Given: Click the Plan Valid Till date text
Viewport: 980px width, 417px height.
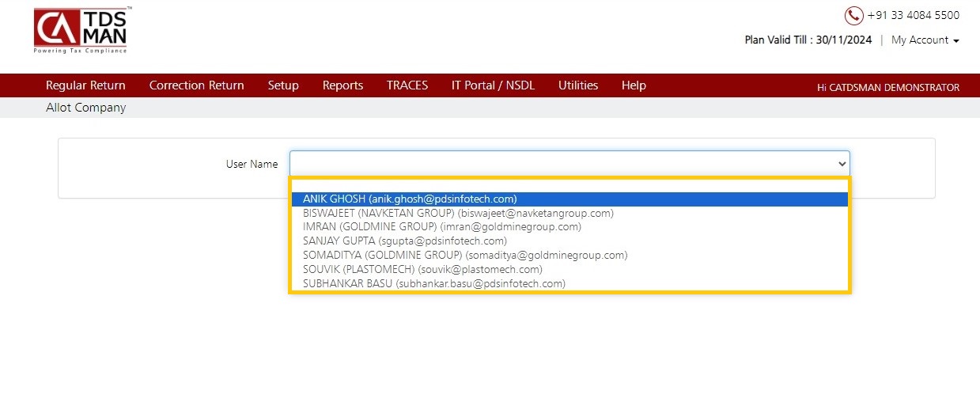Looking at the screenshot, I should tap(810, 40).
